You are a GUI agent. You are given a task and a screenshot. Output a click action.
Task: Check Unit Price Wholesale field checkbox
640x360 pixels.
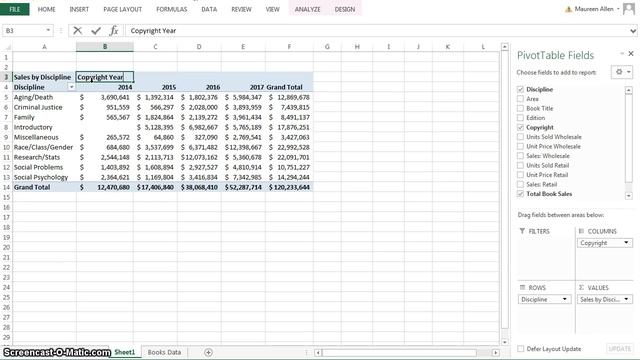(x=520, y=146)
